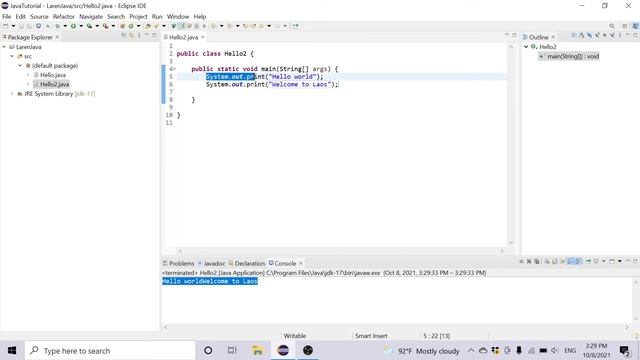Collapse the LarenJava project node

pyautogui.click(x=4, y=47)
